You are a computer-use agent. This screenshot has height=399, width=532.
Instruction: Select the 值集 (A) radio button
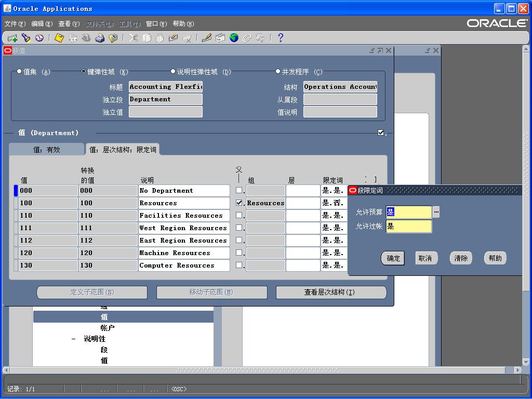pos(19,71)
